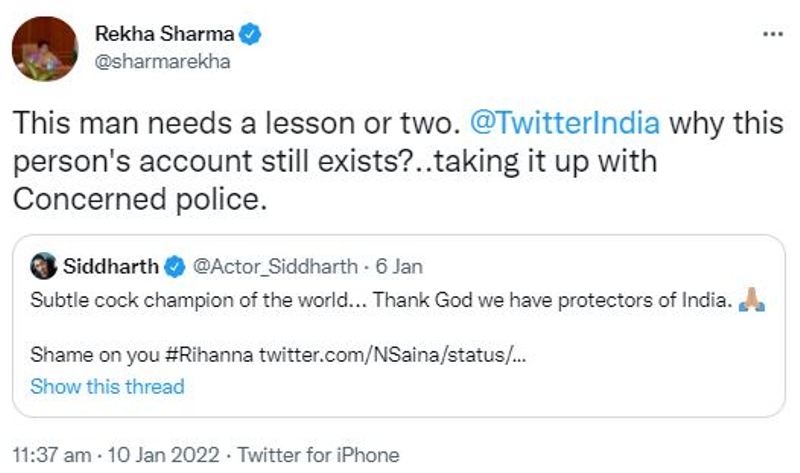
Task: Click Siddharth's small avatar in quoted tweet
Action: [43, 266]
